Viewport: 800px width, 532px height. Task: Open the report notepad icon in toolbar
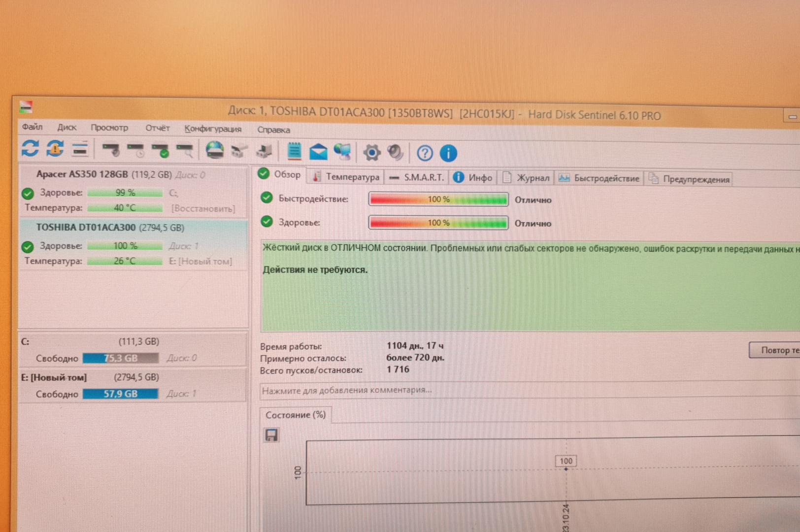(x=294, y=151)
